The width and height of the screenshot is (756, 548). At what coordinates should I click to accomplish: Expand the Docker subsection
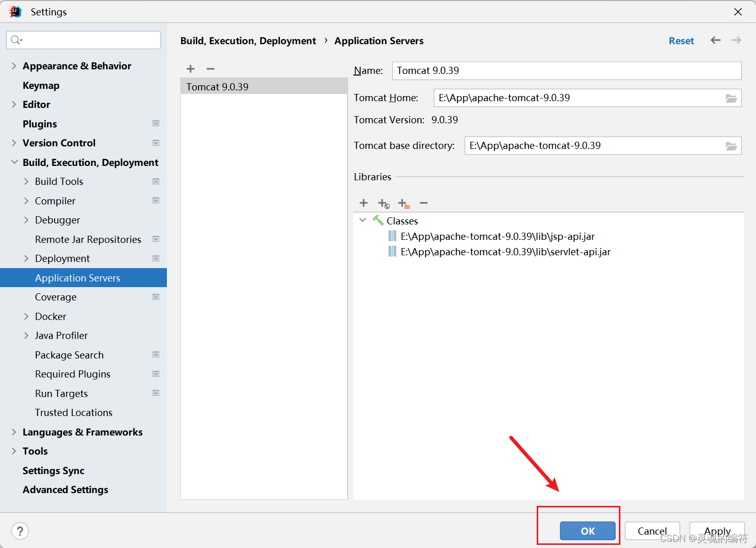pos(26,316)
